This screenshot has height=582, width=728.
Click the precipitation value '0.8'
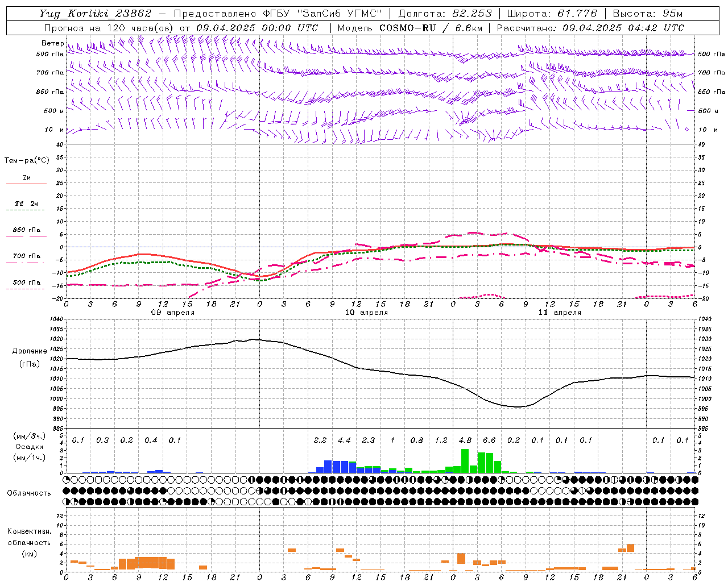pyautogui.click(x=416, y=440)
